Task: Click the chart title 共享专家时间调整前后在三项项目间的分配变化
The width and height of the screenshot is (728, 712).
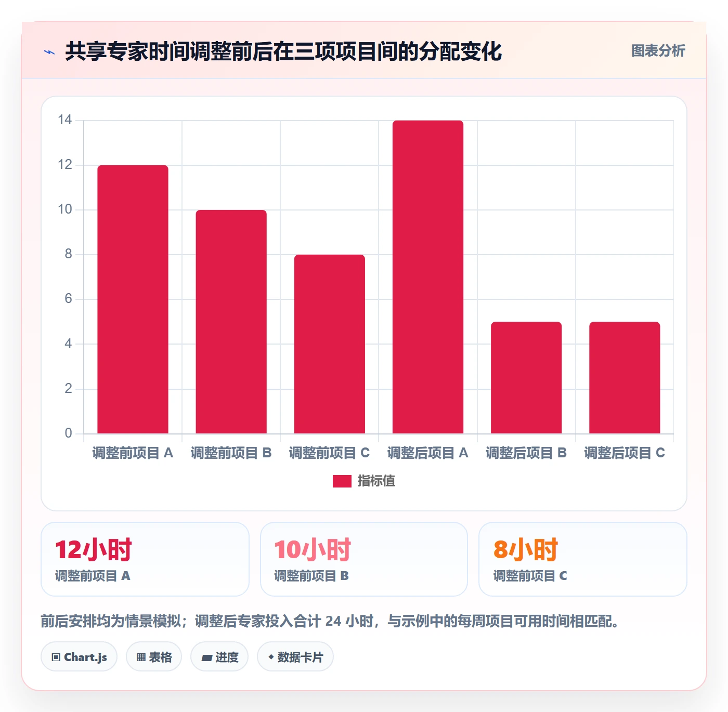Action: click(x=283, y=51)
